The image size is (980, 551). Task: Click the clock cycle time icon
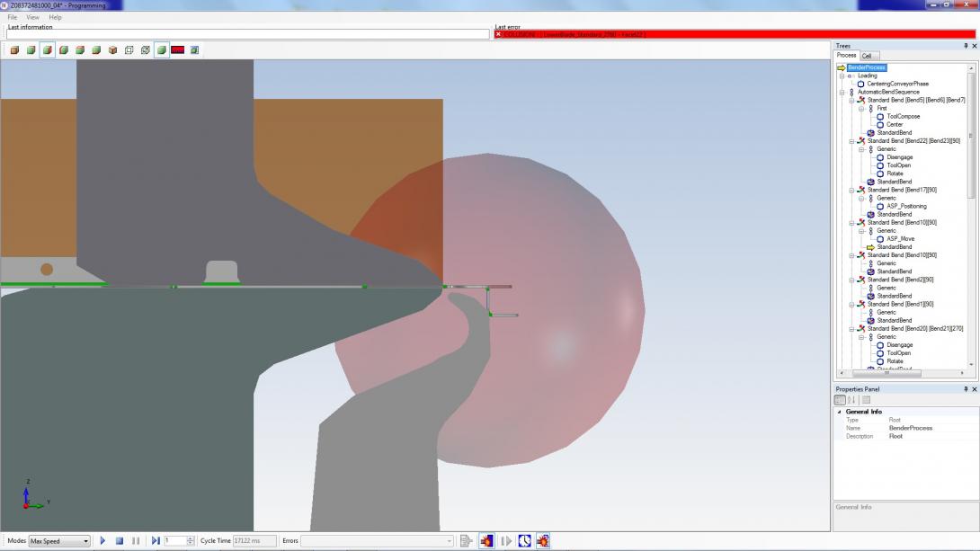(525, 541)
